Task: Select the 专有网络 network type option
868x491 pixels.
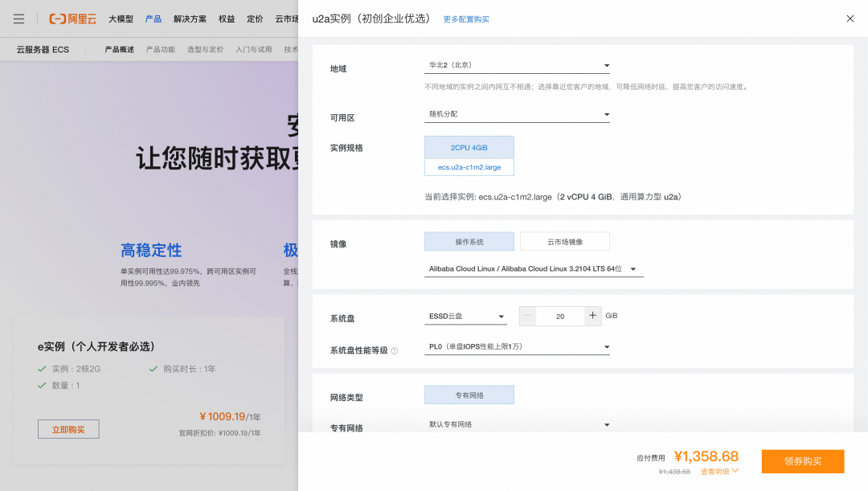Action: point(469,395)
